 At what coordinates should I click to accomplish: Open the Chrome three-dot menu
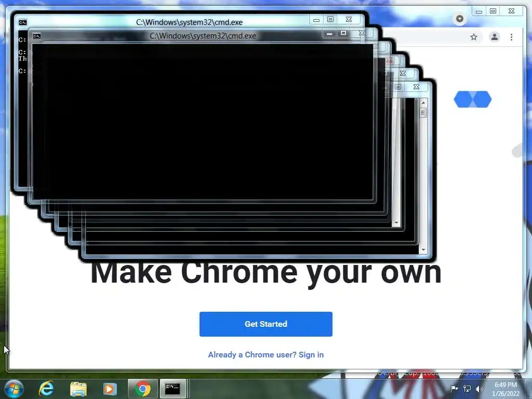(511, 37)
